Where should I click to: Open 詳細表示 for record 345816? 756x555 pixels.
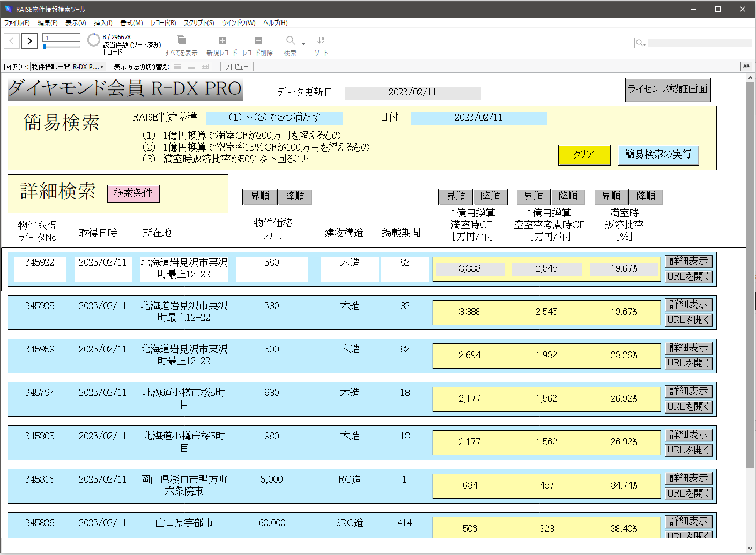[688, 478]
